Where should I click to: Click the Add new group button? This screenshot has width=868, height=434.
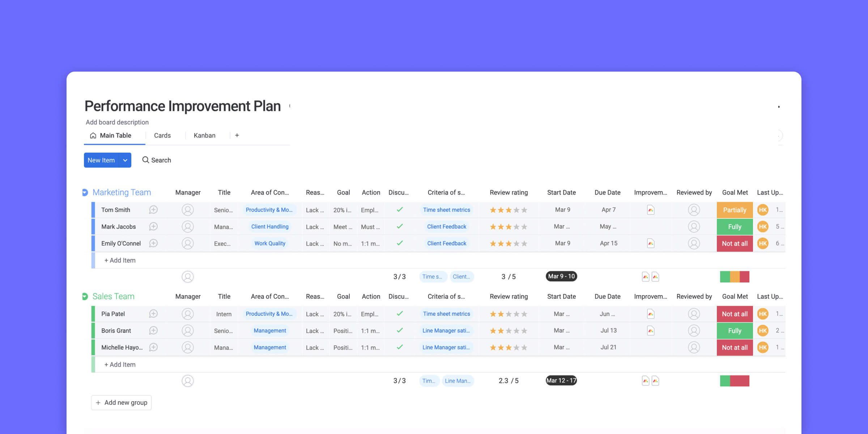pos(121,402)
